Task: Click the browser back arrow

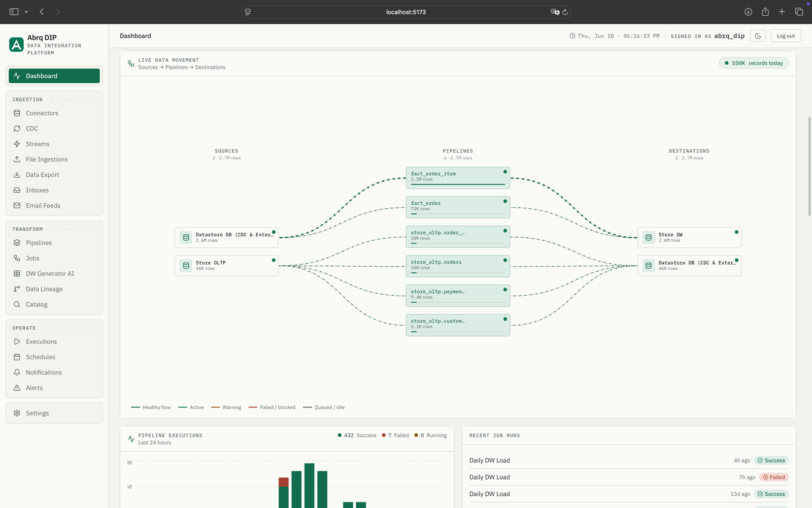Action: pos(42,12)
